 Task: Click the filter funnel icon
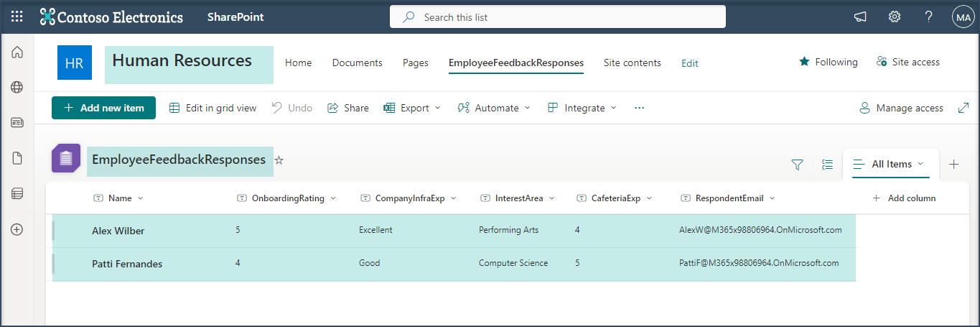[x=797, y=165]
